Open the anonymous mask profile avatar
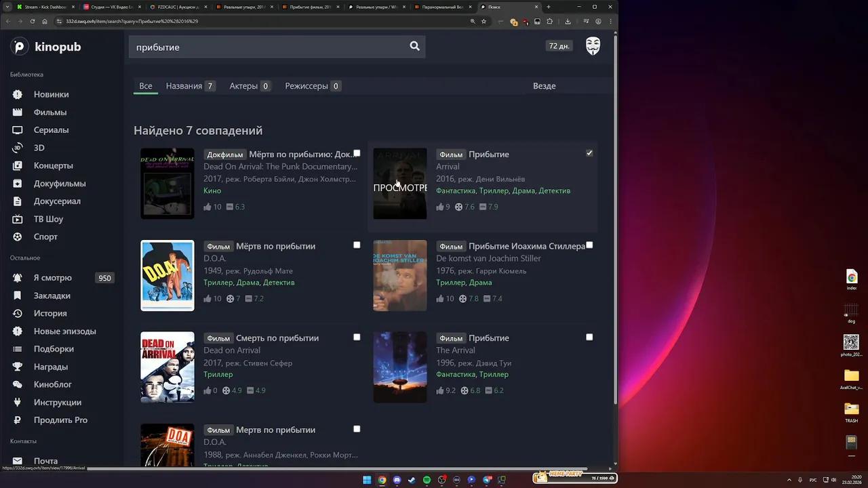 pyautogui.click(x=593, y=46)
